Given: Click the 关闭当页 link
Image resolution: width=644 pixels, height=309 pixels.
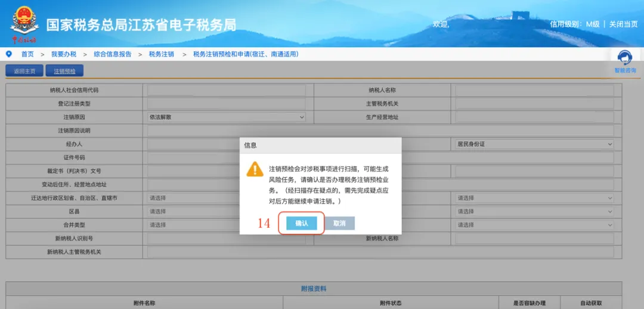Looking at the screenshot, I should pos(623,24).
